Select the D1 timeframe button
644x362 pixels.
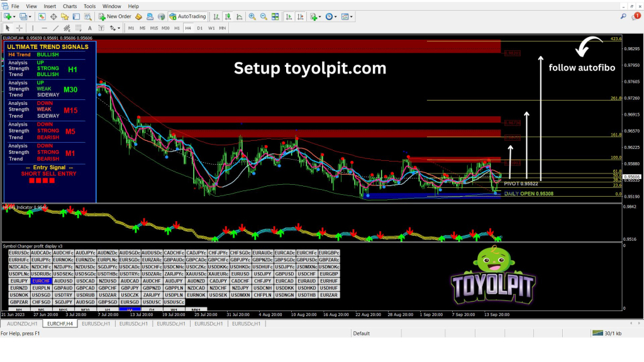[200, 28]
